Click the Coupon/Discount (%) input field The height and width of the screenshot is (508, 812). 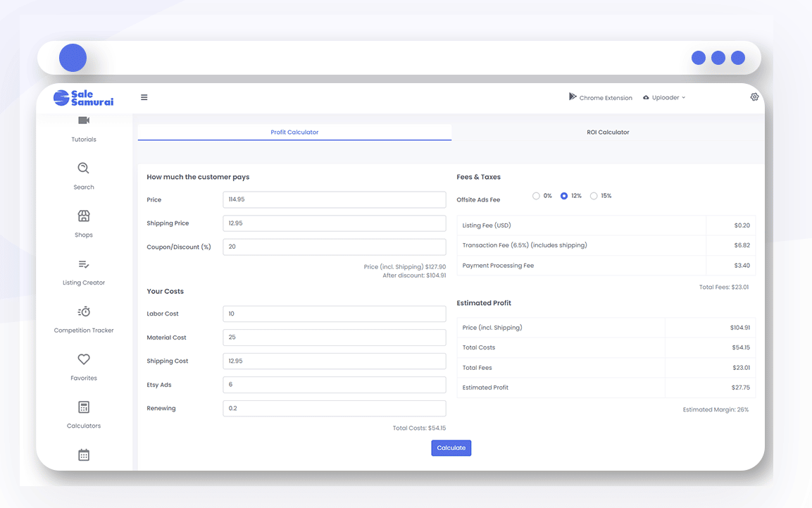coord(334,247)
